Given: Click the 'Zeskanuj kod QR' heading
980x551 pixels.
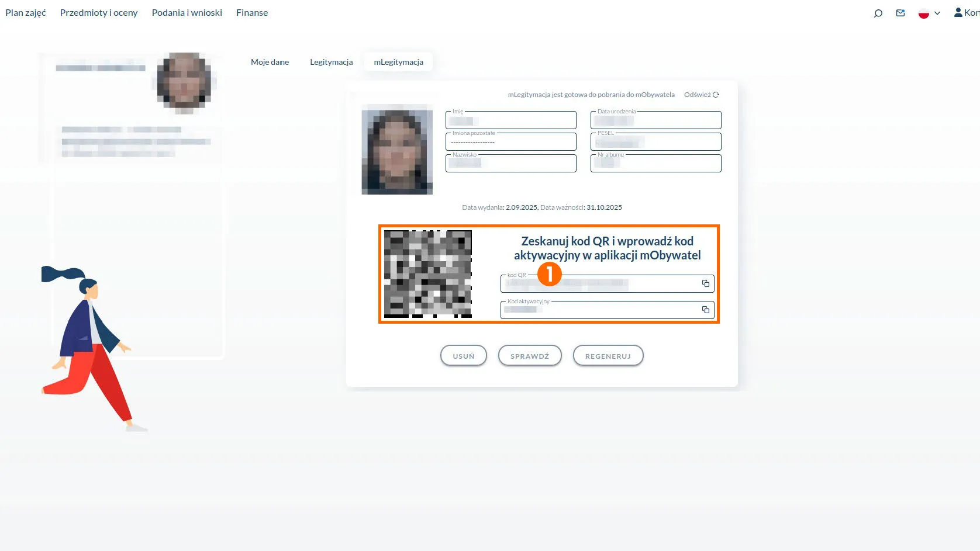Looking at the screenshot, I should point(608,248).
